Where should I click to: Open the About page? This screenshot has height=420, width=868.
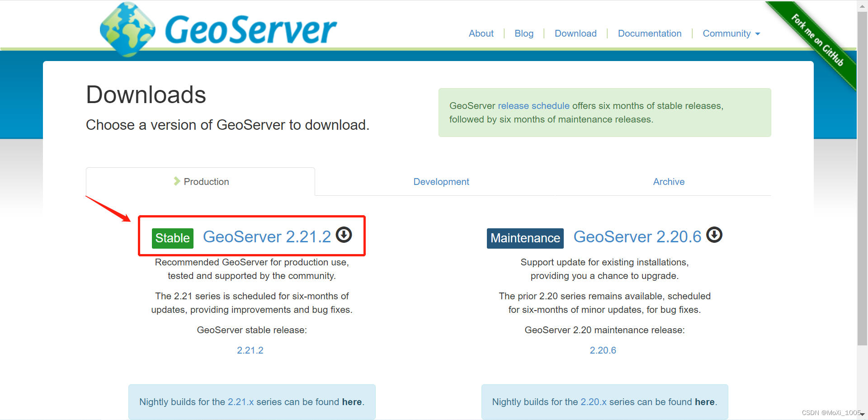pos(481,33)
